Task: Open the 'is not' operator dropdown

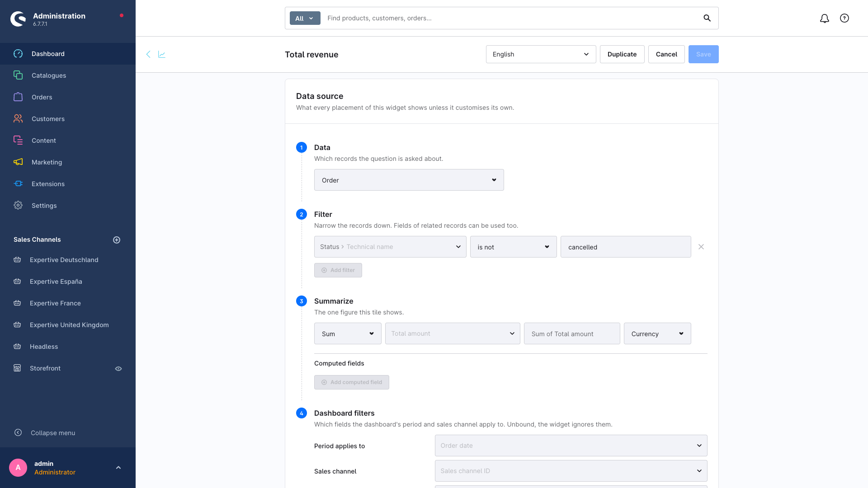Action: pyautogui.click(x=513, y=247)
